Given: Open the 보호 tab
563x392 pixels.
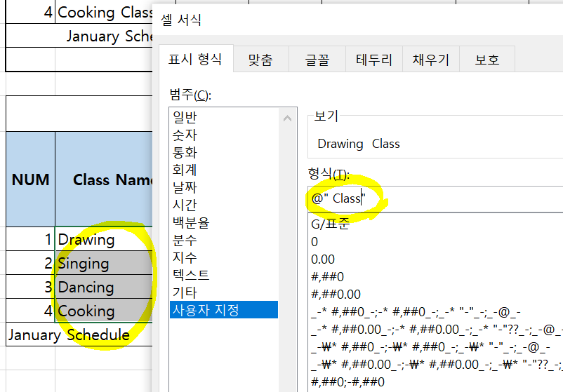Looking at the screenshot, I should 487,60.
